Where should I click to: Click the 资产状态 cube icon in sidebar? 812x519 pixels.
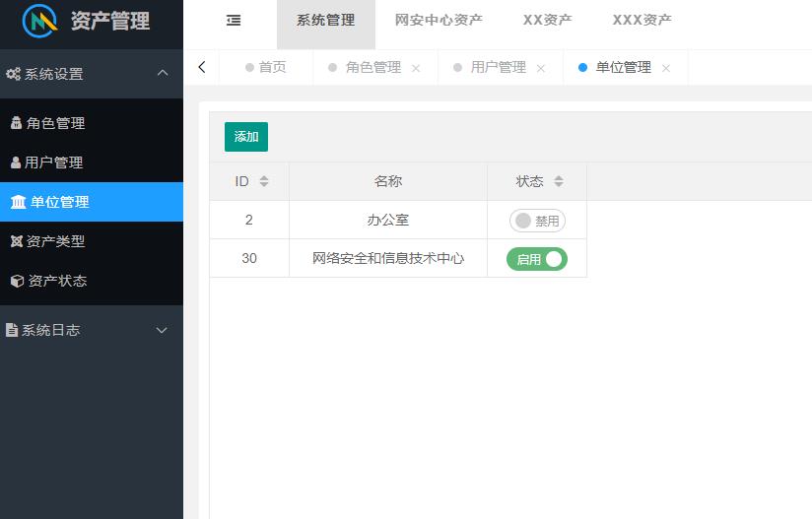17,281
